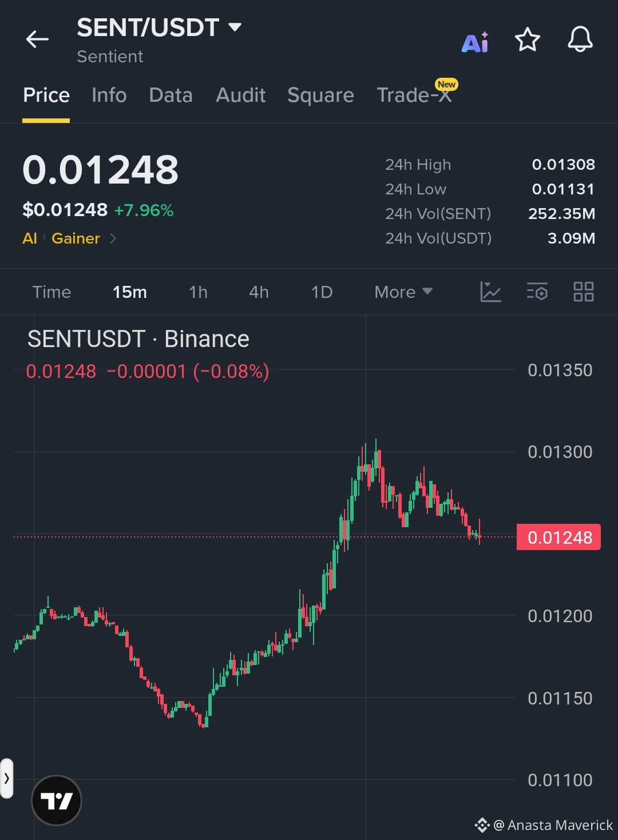Switch the chart to the 4h interval
Viewport: 618px width, 840px height.
(x=259, y=292)
